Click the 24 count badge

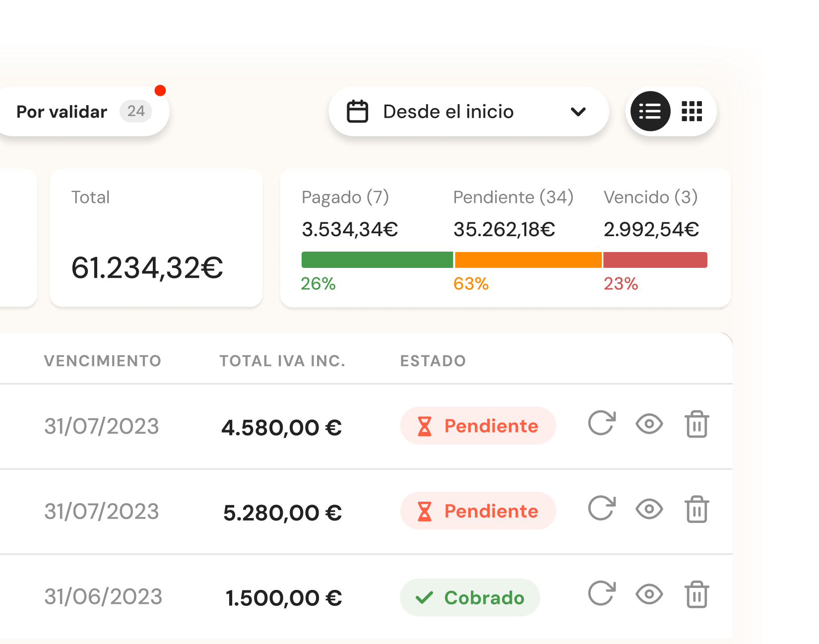(135, 111)
